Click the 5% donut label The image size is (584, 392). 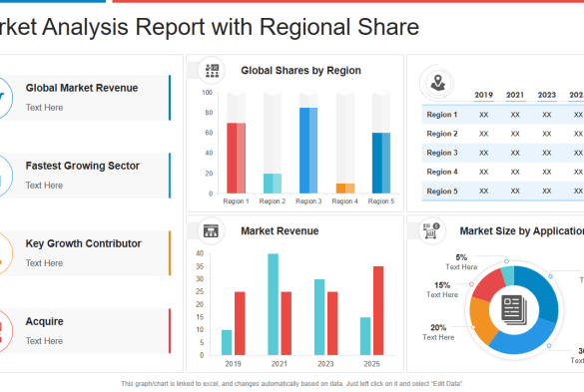point(461,257)
